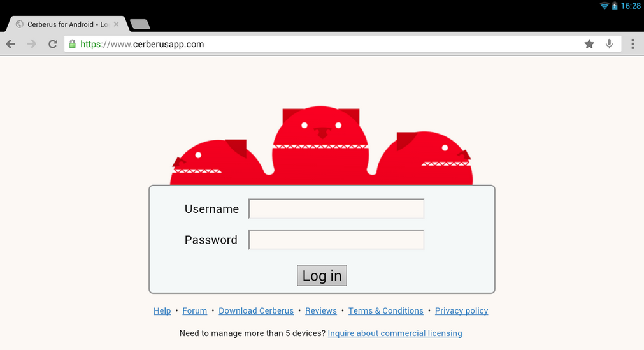This screenshot has width=644, height=350.
Task: Reload the page with the refresh icon
Action: pos(53,44)
